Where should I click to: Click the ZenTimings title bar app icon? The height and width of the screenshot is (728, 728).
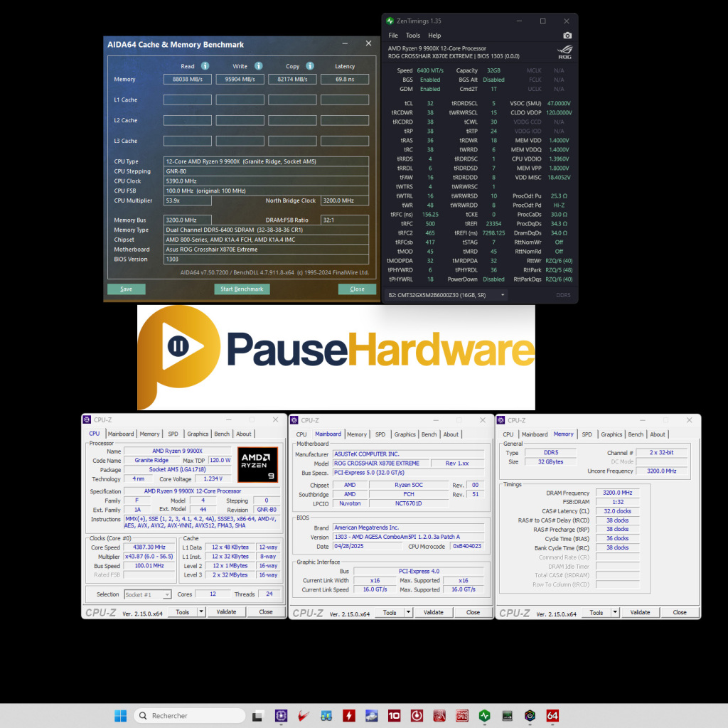tap(390, 21)
